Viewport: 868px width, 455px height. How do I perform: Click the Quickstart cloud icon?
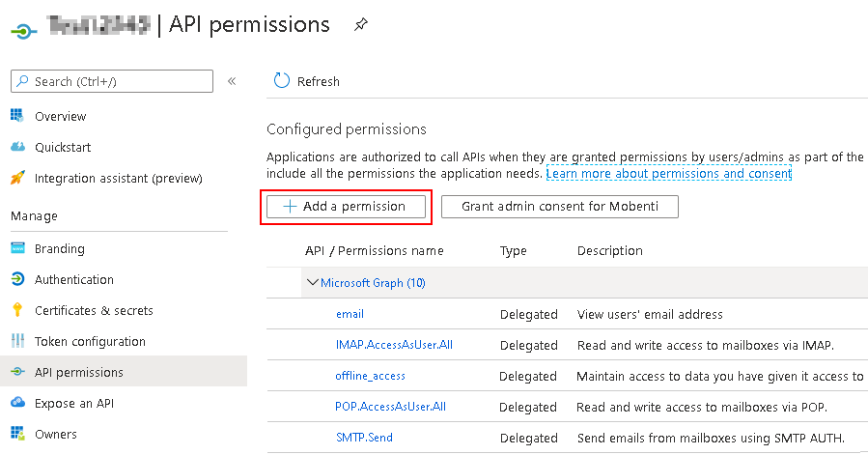click(x=17, y=147)
